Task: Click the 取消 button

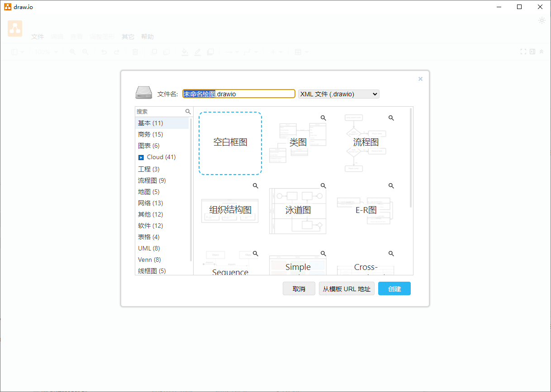Action: pos(299,289)
